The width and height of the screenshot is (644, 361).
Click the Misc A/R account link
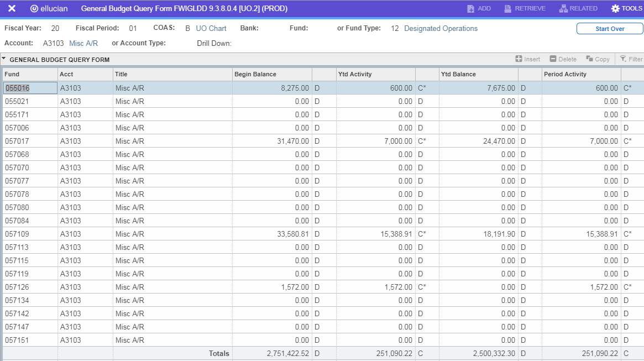[x=83, y=43]
